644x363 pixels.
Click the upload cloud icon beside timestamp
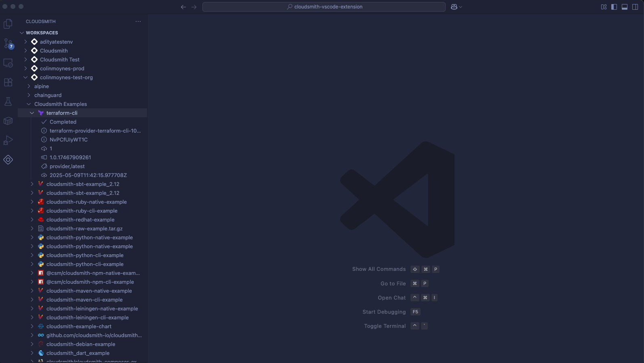tap(44, 175)
